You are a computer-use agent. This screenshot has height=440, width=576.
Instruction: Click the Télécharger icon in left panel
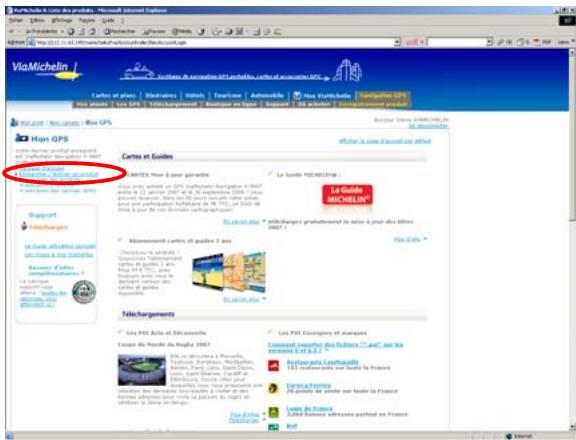(x=24, y=226)
